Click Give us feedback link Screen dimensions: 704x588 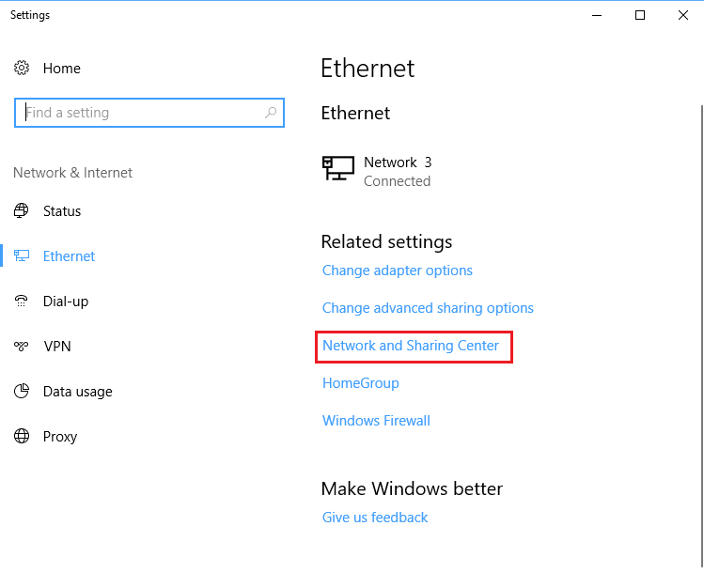[375, 518]
